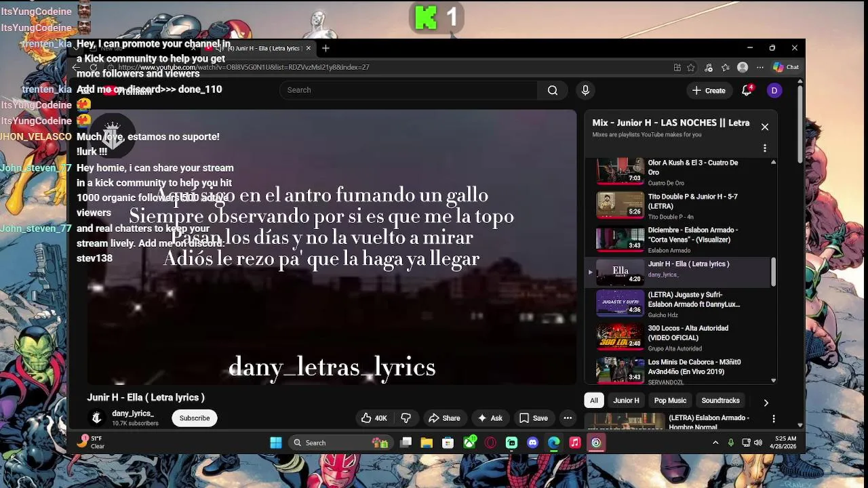This screenshot has width=868, height=488.
Task: Open Task View on the taskbar
Action: (x=406, y=443)
